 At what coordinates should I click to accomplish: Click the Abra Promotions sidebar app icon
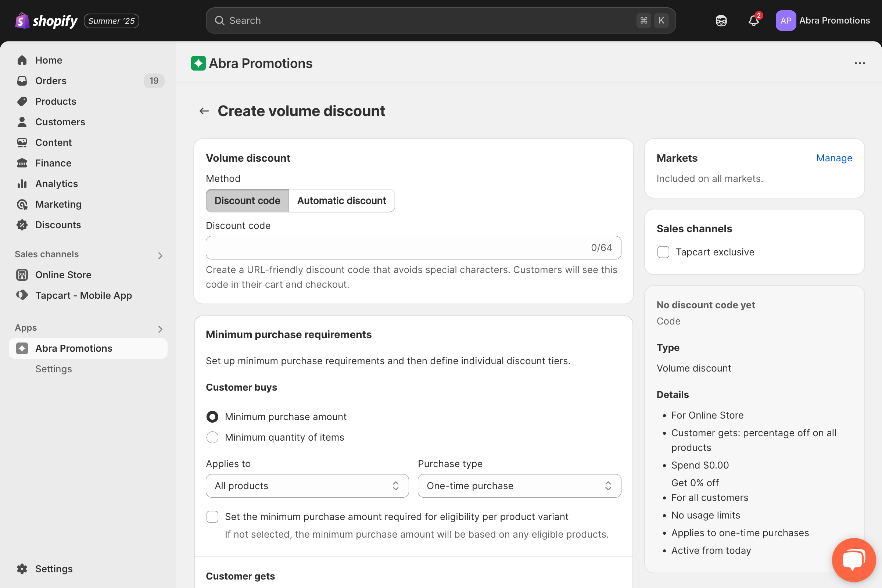point(22,348)
